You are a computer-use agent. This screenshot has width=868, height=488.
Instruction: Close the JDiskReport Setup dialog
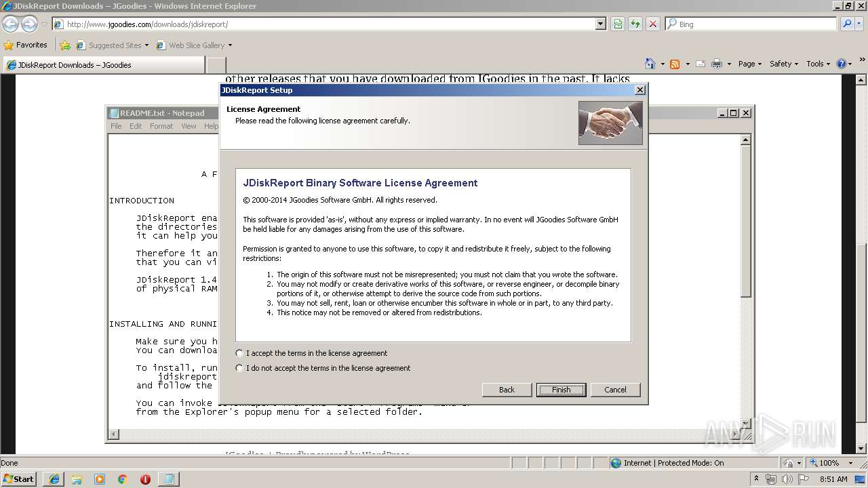point(639,90)
